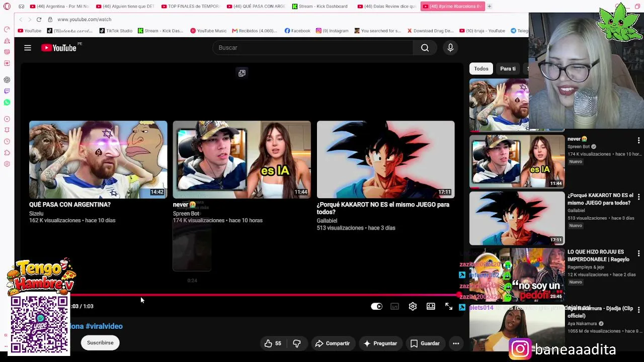
Task: Select the Todos filter chip
Action: click(x=481, y=68)
